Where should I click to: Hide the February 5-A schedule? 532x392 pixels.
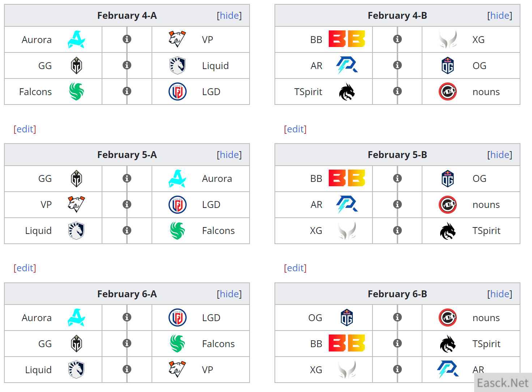tap(229, 155)
